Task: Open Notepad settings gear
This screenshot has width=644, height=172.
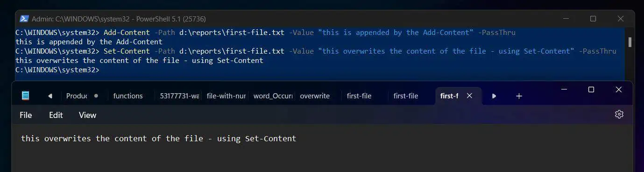Action: [x=619, y=114]
